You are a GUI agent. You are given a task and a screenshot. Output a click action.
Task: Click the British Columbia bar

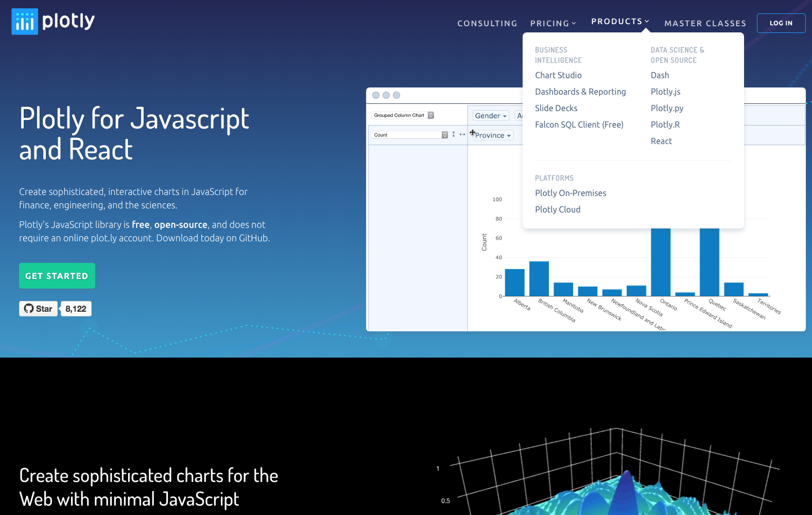539,279
